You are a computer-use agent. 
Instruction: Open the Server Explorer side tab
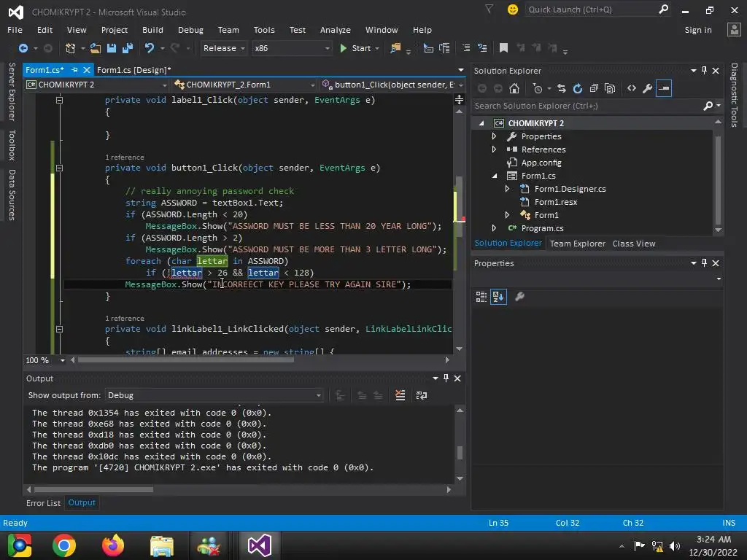pos(12,91)
